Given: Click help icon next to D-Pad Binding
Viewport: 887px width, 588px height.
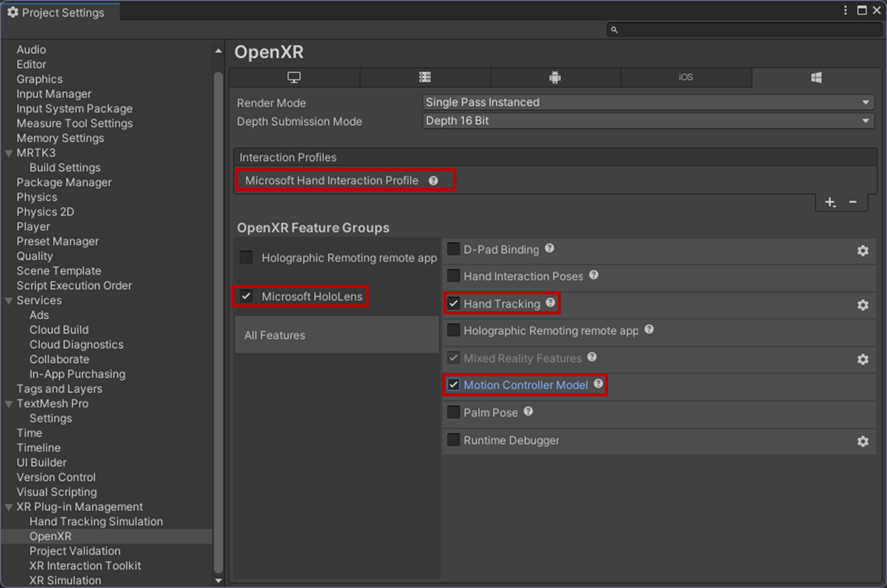Looking at the screenshot, I should (x=550, y=248).
